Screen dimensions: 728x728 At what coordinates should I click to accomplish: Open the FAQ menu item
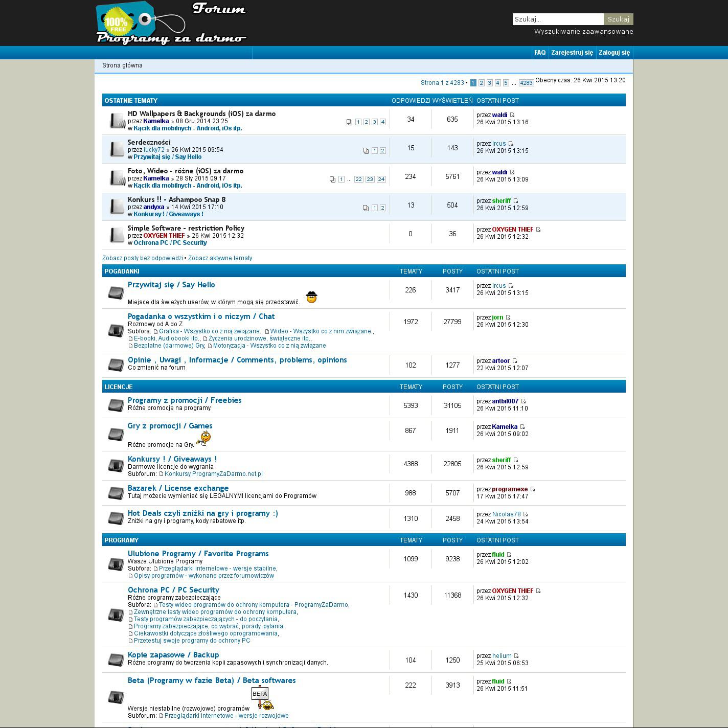[539, 53]
